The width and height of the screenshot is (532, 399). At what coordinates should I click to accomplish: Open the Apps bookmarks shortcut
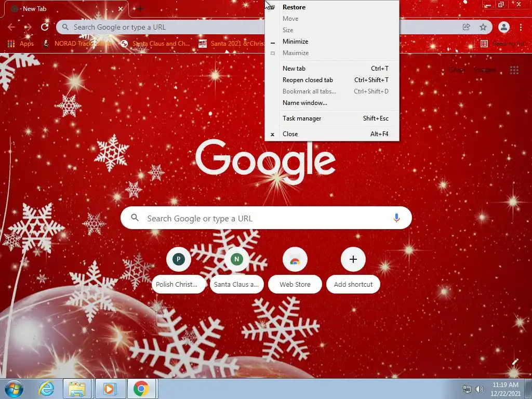[21, 44]
